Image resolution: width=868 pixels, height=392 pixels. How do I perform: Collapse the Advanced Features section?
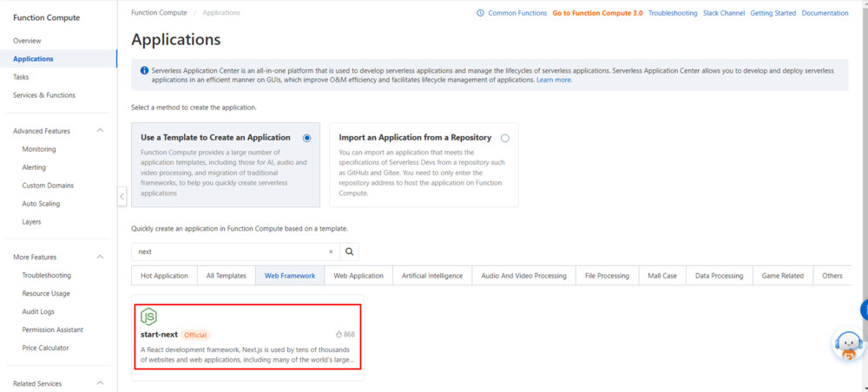(100, 131)
